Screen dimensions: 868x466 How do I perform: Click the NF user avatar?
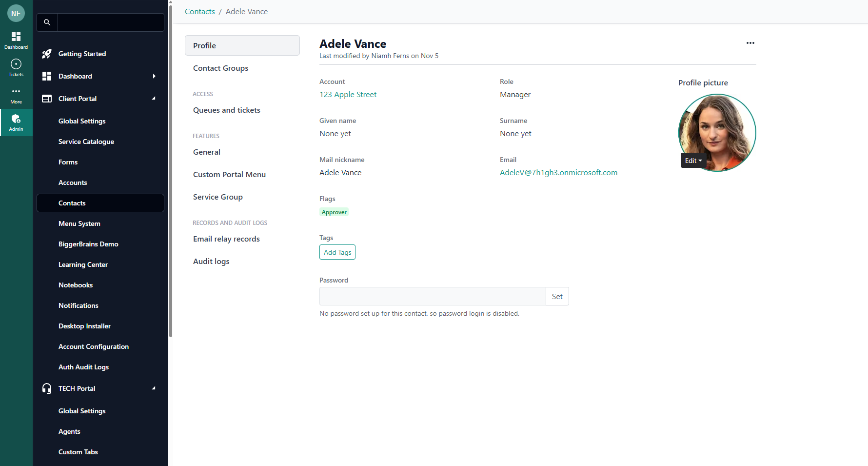tap(16, 13)
